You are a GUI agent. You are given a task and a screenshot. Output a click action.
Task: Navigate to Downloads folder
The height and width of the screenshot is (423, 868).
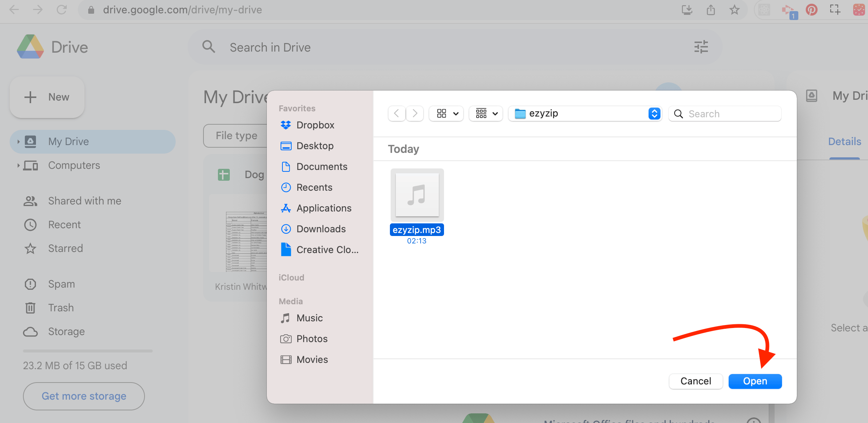[x=321, y=229]
